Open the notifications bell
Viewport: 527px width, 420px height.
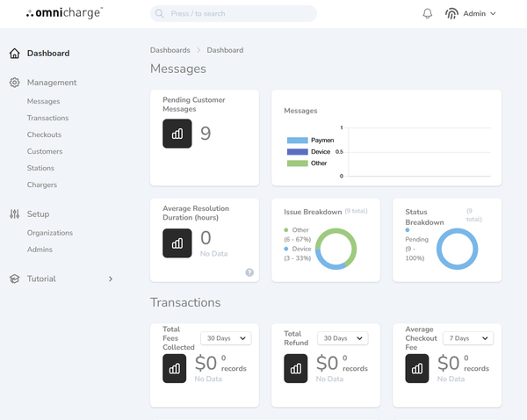(428, 13)
